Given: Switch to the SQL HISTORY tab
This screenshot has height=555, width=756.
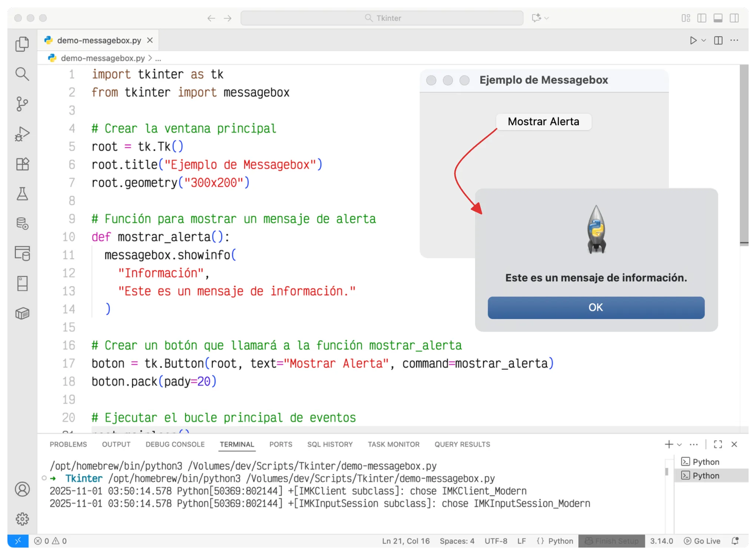Looking at the screenshot, I should [329, 444].
